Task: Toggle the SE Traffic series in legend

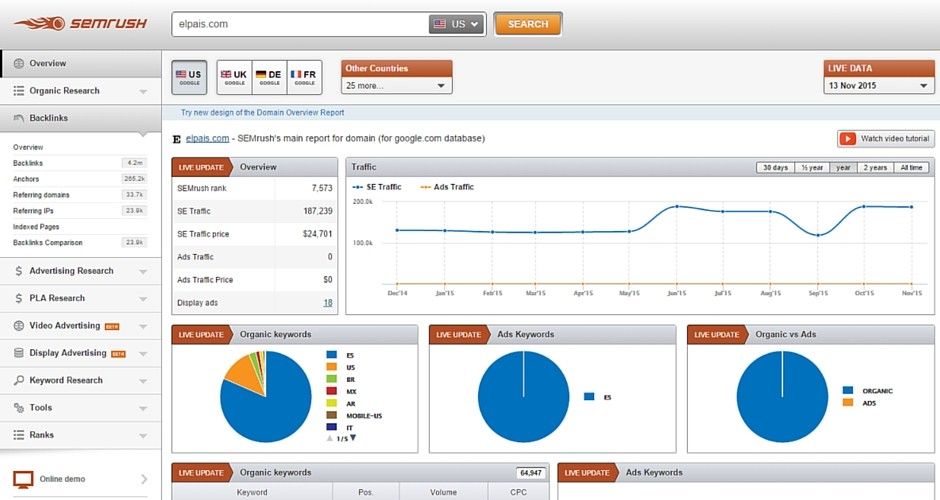Action: click(377, 187)
